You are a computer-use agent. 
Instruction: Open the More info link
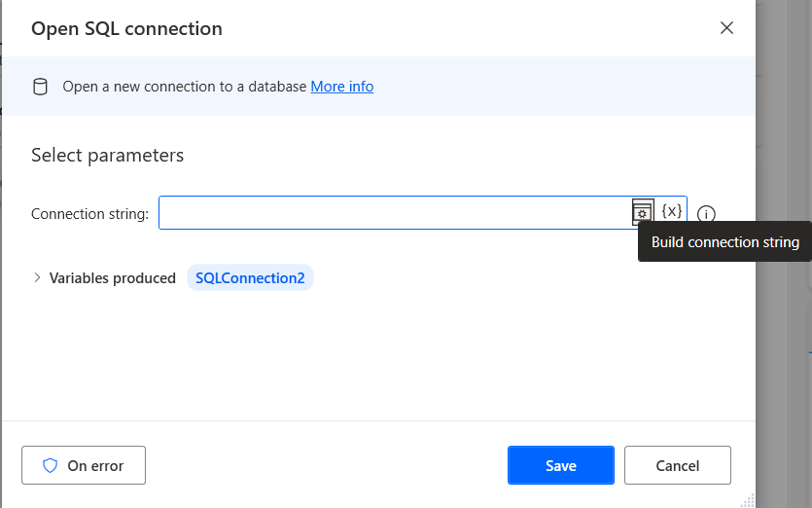[x=341, y=86]
